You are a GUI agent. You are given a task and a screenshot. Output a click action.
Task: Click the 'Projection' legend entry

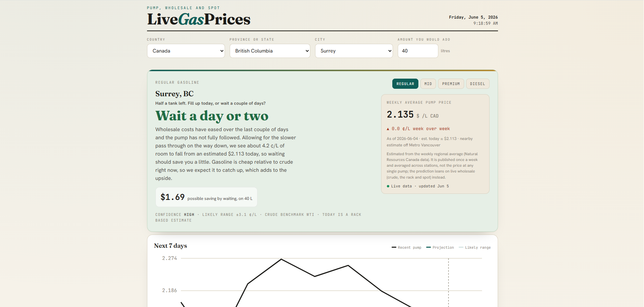click(x=440, y=248)
